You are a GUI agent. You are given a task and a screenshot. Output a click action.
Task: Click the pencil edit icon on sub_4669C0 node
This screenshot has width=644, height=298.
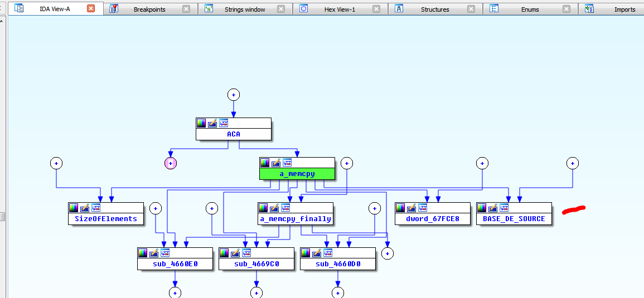(x=235, y=253)
